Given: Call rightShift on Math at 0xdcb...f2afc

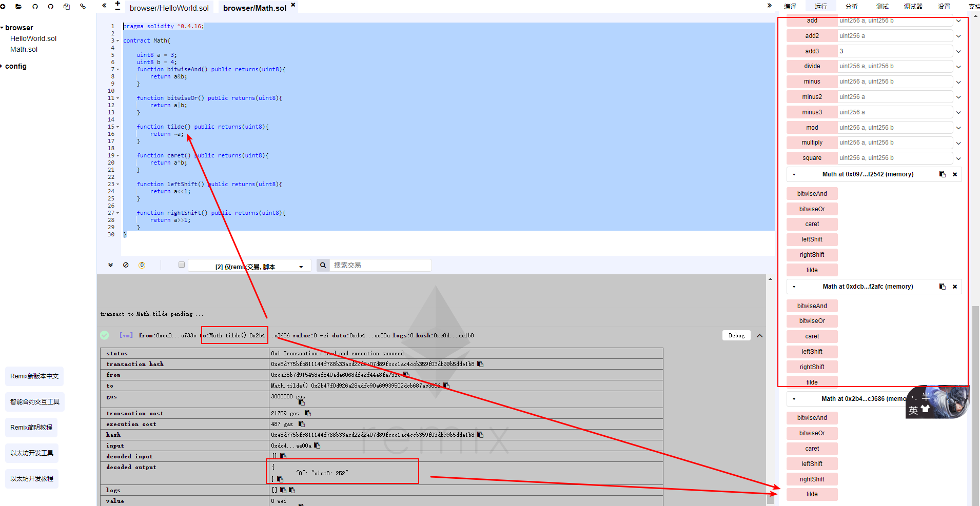Looking at the screenshot, I should [812, 367].
